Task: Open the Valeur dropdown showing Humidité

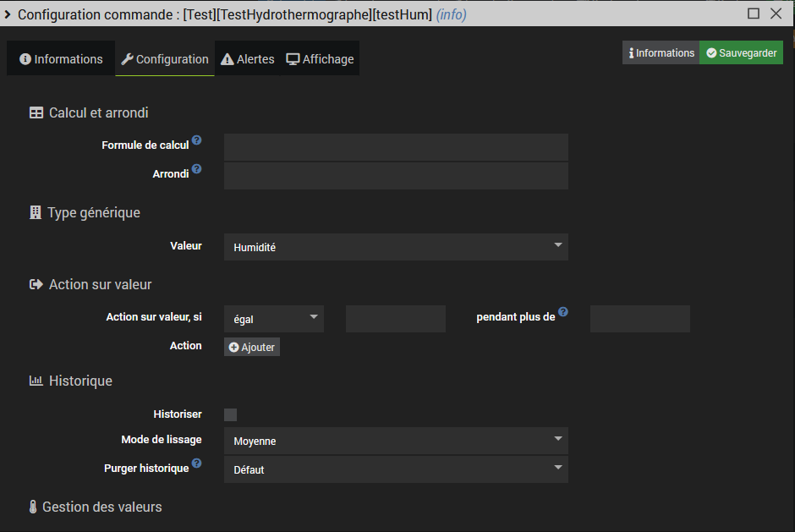Action: [396, 247]
